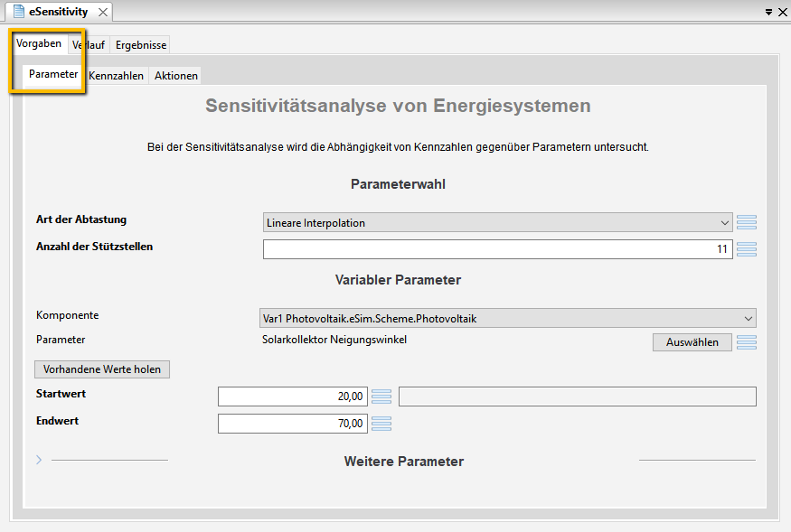
Task: Click list icon beside Startwert field
Action: pos(381,397)
